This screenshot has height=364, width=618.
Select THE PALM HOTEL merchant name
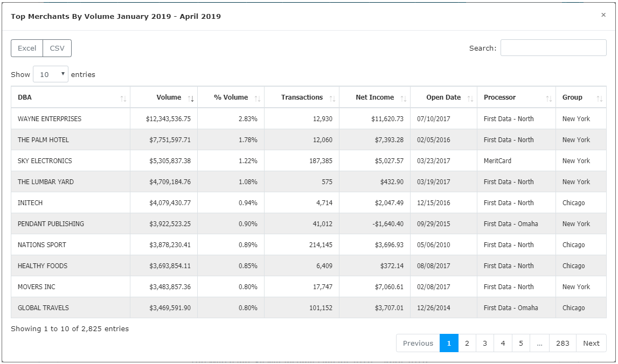point(43,140)
